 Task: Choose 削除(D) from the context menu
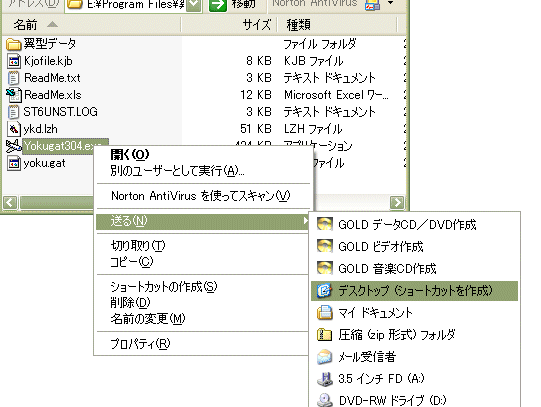[203, 303]
